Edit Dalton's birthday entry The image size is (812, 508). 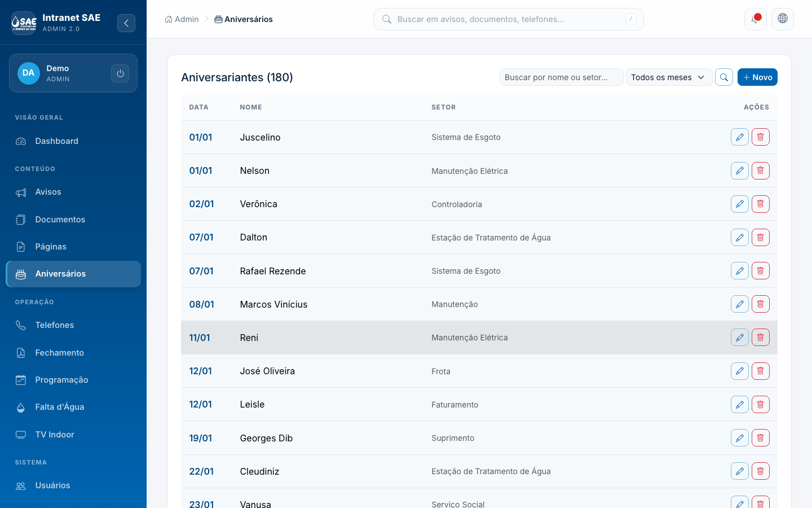[740, 238]
